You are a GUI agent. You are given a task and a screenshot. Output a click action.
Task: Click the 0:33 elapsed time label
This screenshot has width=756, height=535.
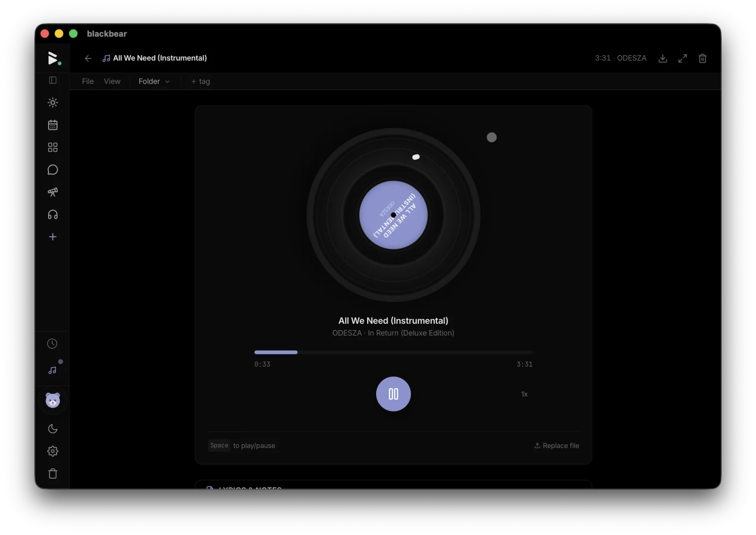pos(262,364)
